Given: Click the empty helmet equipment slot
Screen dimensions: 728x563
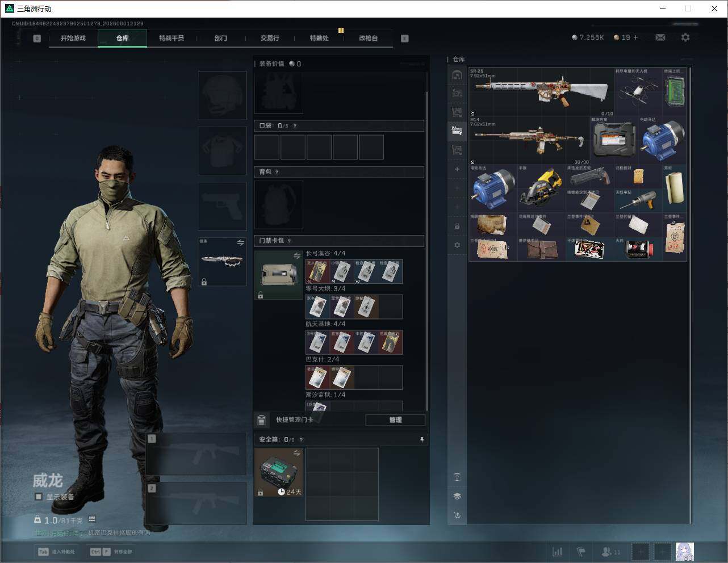Looking at the screenshot, I should click(x=222, y=95).
